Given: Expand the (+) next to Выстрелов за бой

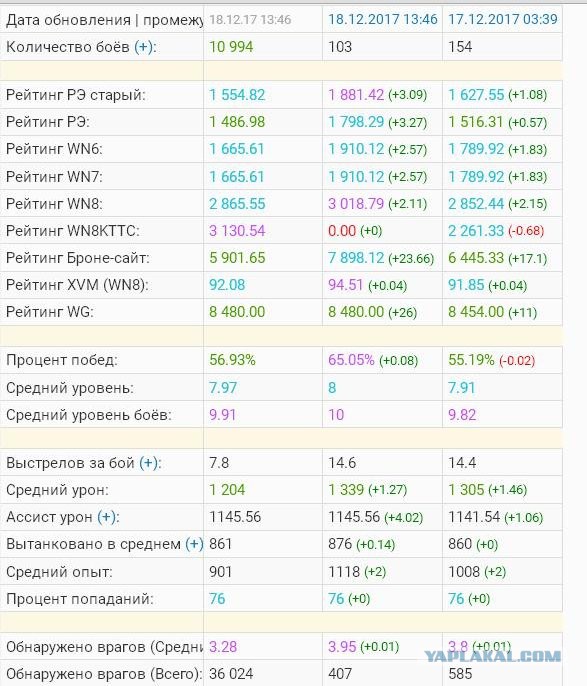Looking at the screenshot, I should coord(150,463).
